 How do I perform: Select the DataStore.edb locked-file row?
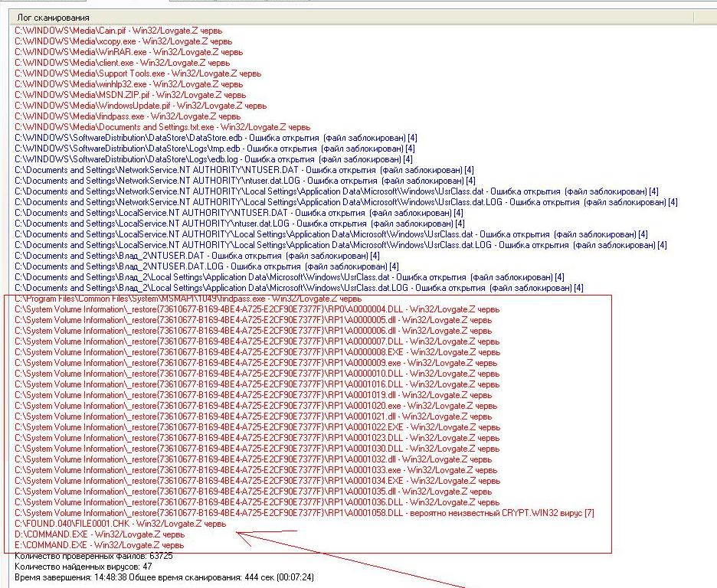pyautogui.click(x=216, y=138)
